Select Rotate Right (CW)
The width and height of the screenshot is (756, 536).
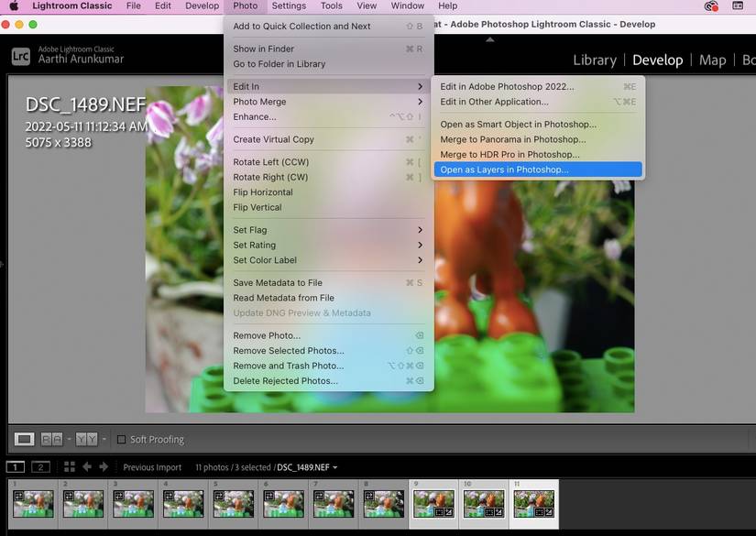(x=328, y=177)
